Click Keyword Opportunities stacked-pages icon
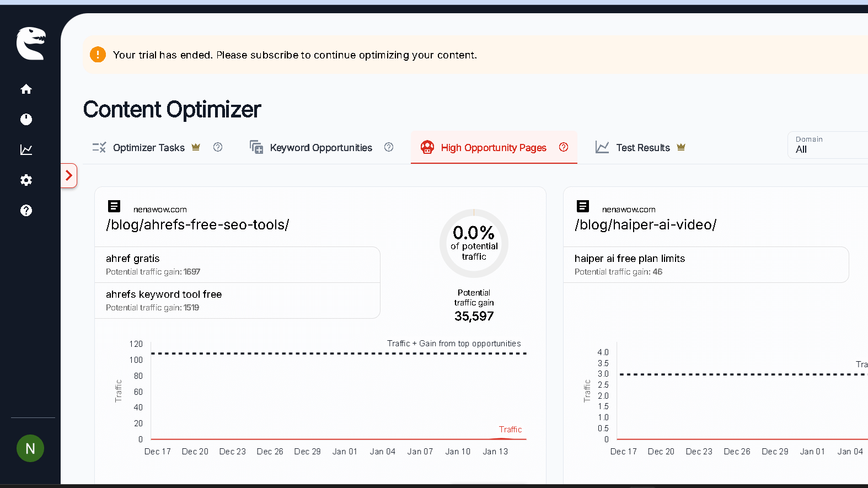Image resolution: width=868 pixels, height=488 pixels. point(256,147)
